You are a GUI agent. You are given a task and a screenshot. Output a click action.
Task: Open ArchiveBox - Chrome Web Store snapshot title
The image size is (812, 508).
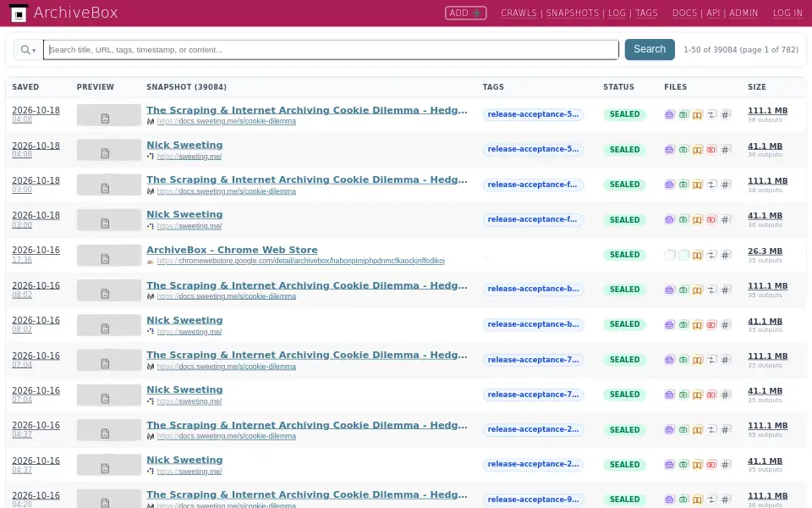click(232, 249)
